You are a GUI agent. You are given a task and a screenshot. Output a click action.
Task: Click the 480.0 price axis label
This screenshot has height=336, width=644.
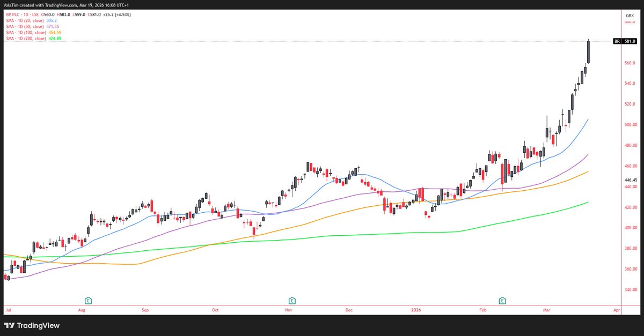(x=631, y=146)
